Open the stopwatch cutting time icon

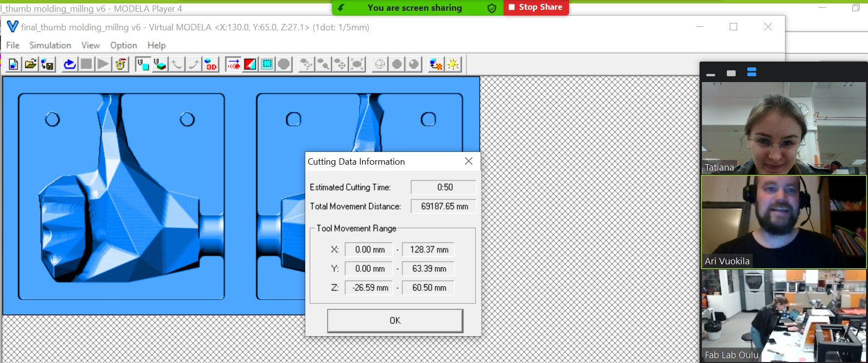pyautogui.click(x=120, y=64)
